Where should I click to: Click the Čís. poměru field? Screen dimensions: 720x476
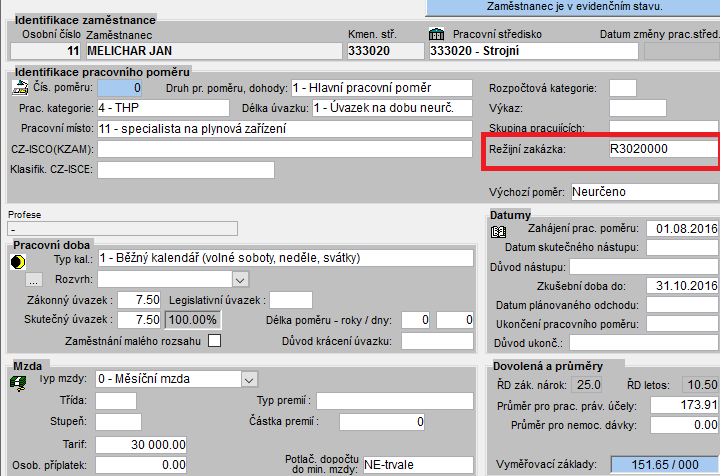click(119, 88)
